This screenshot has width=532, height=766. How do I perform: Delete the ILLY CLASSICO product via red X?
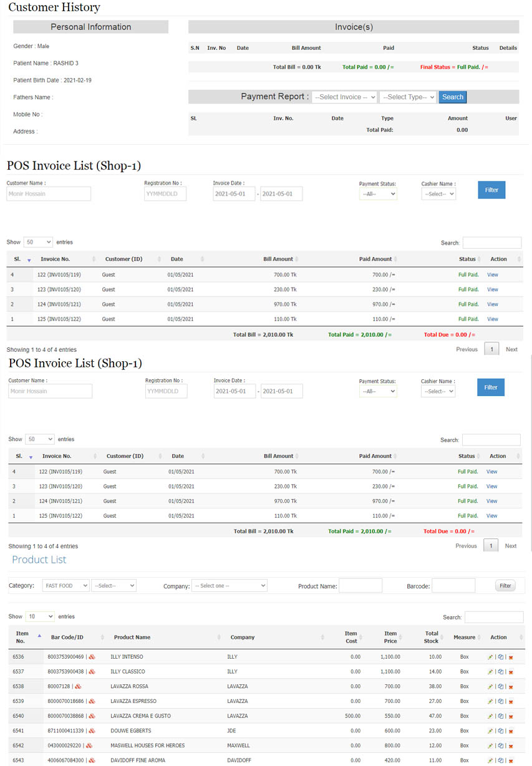tap(511, 672)
